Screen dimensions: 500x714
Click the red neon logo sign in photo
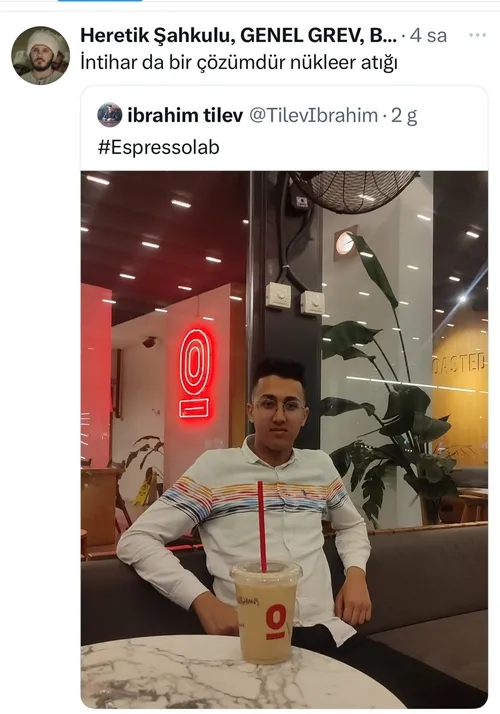coord(195,373)
